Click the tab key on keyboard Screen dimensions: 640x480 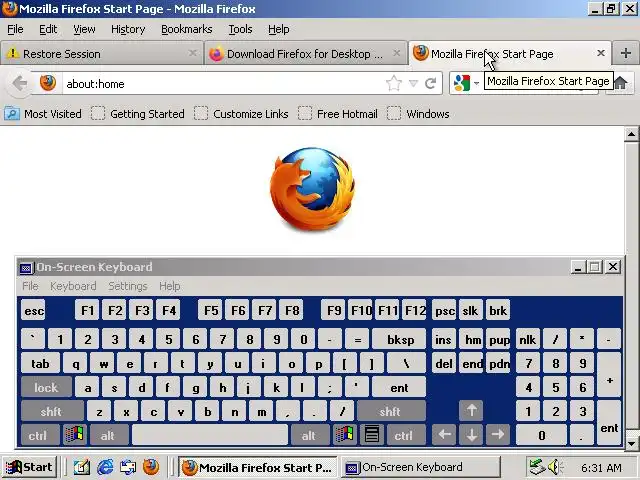pos(40,363)
